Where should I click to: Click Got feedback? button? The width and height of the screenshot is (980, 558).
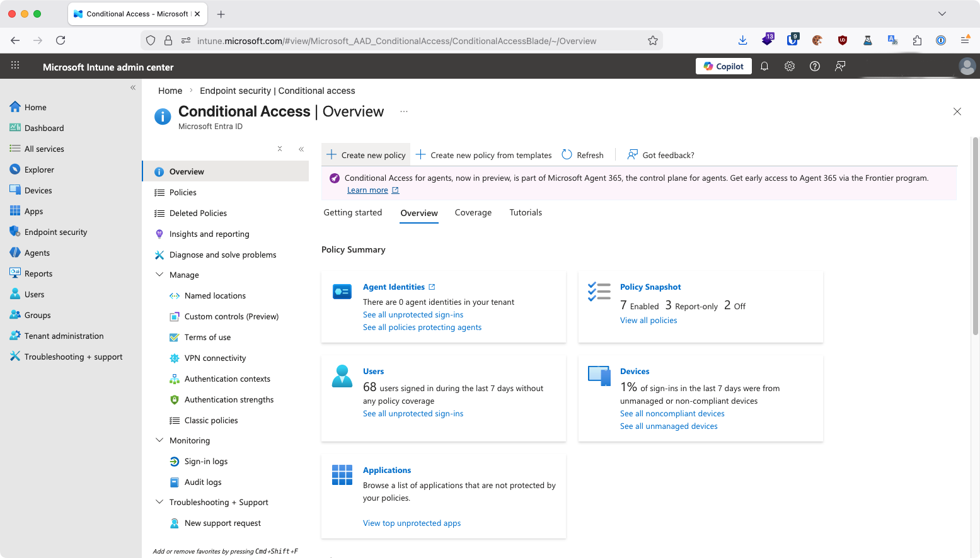point(661,155)
